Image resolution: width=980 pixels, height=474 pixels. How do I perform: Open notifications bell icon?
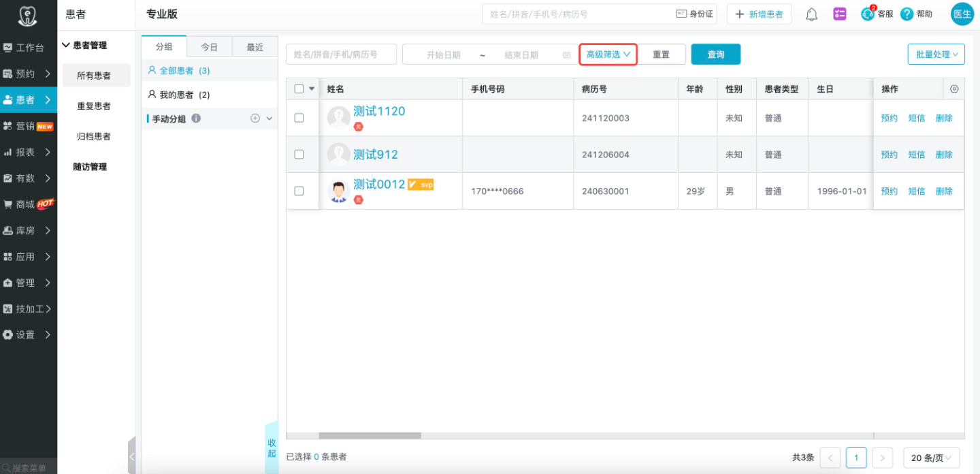tap(811, 14)
